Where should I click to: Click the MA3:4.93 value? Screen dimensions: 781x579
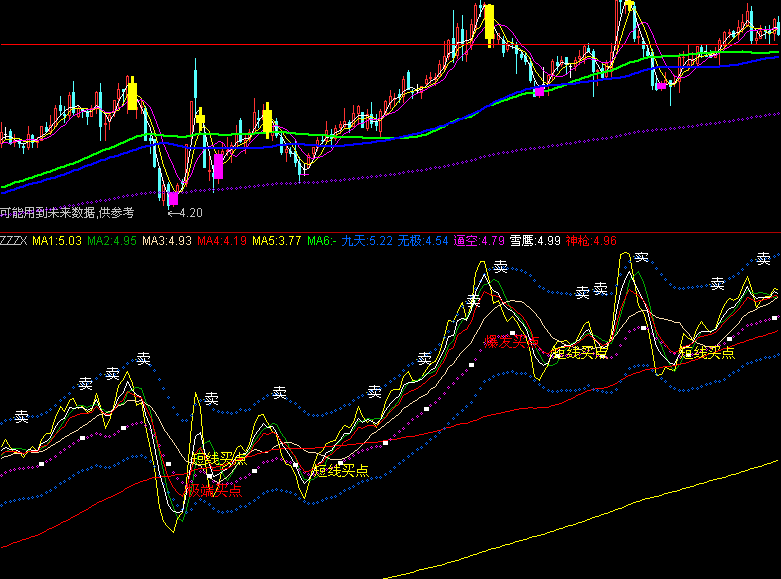[x=167, y=241]
